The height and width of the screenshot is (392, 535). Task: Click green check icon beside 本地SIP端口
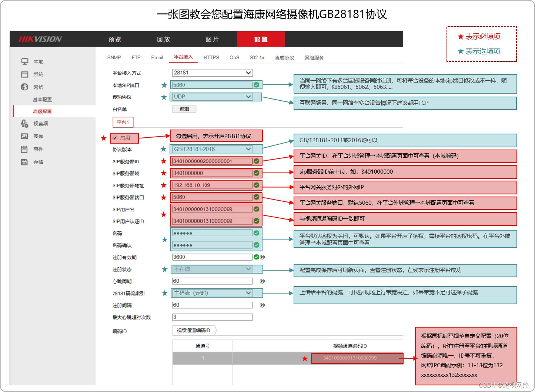pyautogui.click(x=256, y=85)
